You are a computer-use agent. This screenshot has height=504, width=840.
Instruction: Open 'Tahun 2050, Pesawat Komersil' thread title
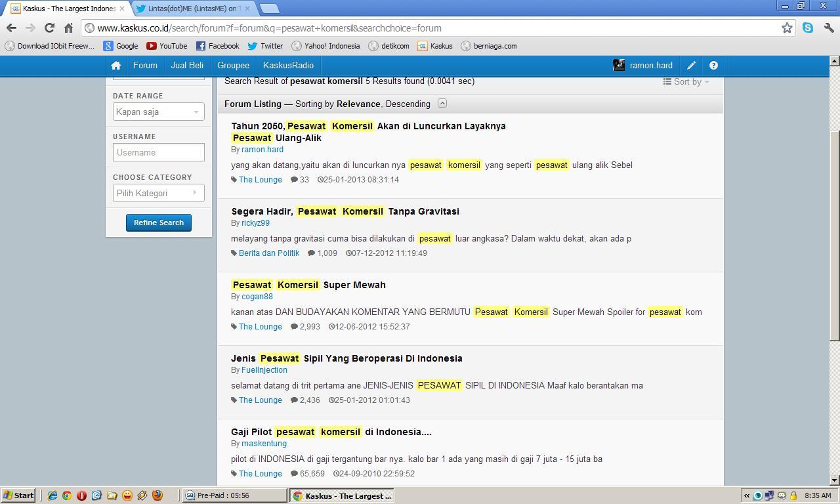click(368, 132)
